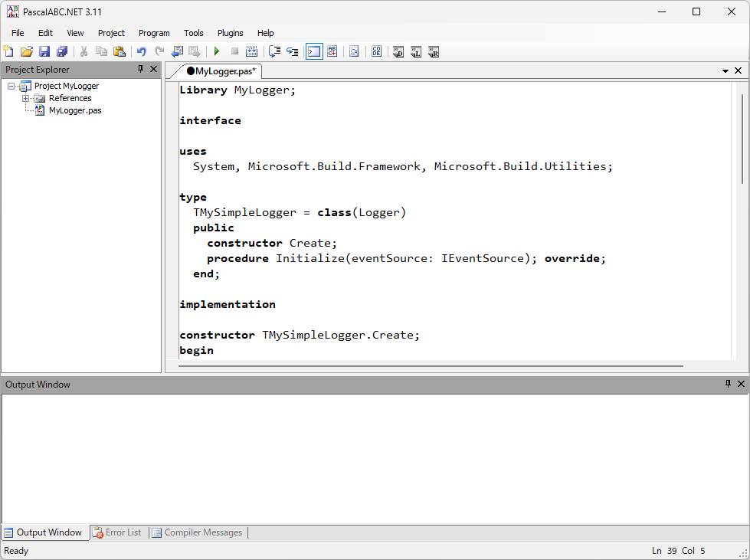Step over with the debug step icon
This screenshot has height=560, width=750.
click(274, 51)
